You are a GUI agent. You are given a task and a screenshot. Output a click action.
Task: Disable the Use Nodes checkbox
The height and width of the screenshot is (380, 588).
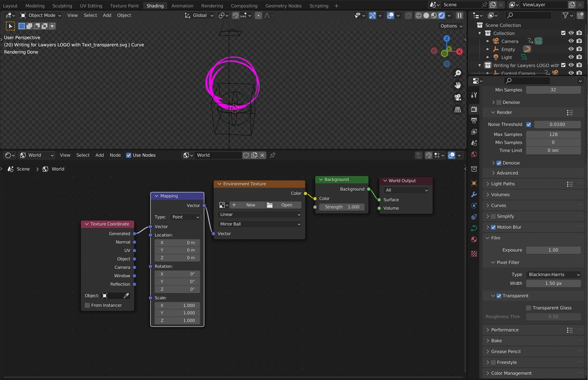(129, 155)
